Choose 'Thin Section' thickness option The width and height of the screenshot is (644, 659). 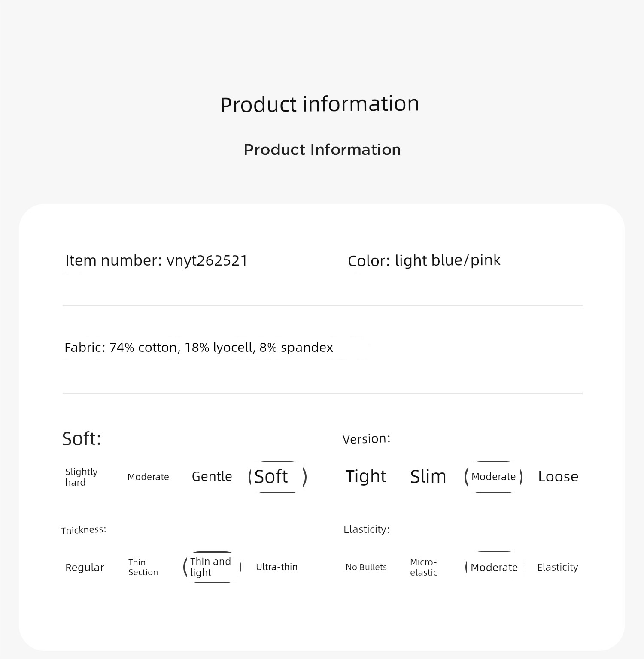tap(143, 567)
